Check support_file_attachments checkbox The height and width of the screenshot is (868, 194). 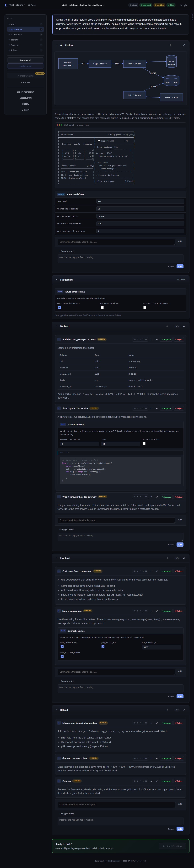145,308
